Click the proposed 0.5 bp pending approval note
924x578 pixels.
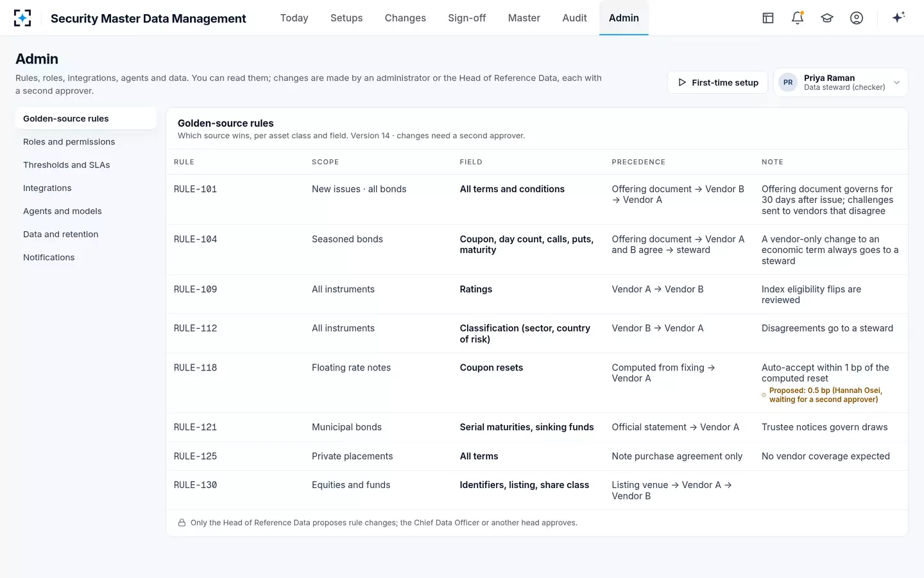coord(826,395)
